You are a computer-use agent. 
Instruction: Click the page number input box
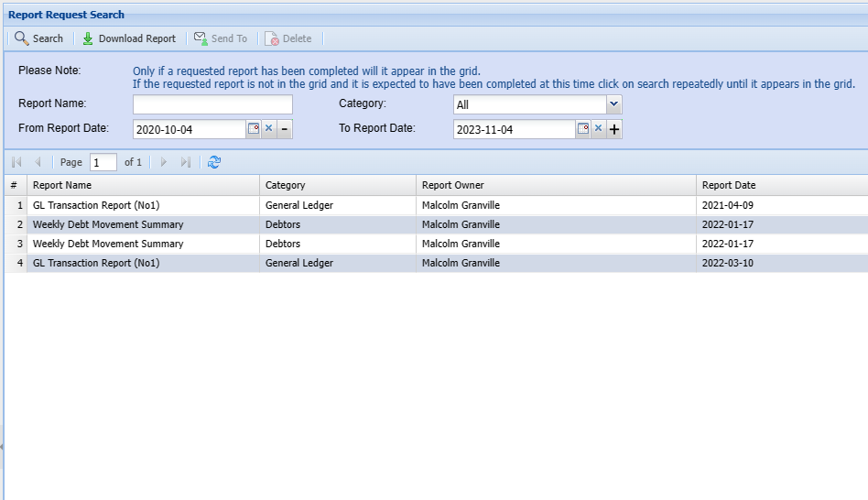[103, 162]
